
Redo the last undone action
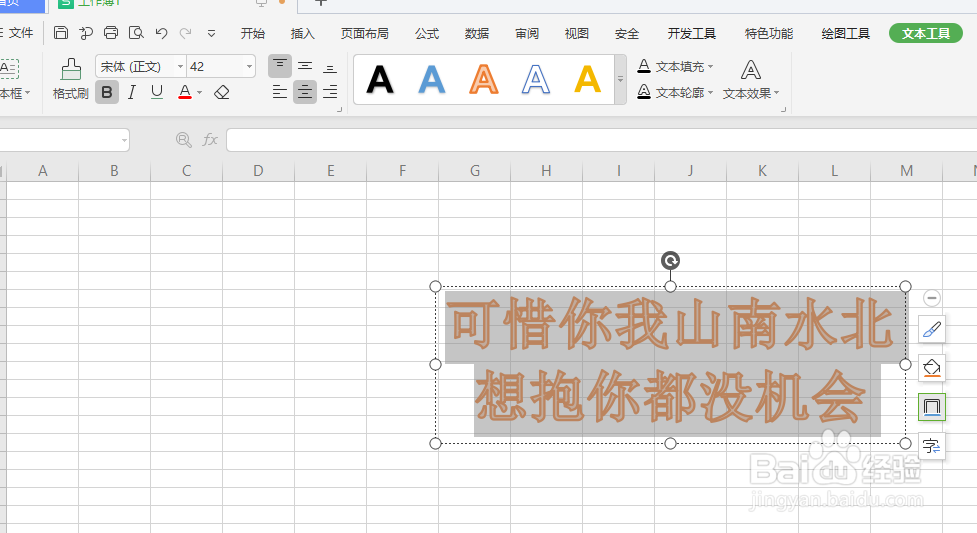(186, 33)
